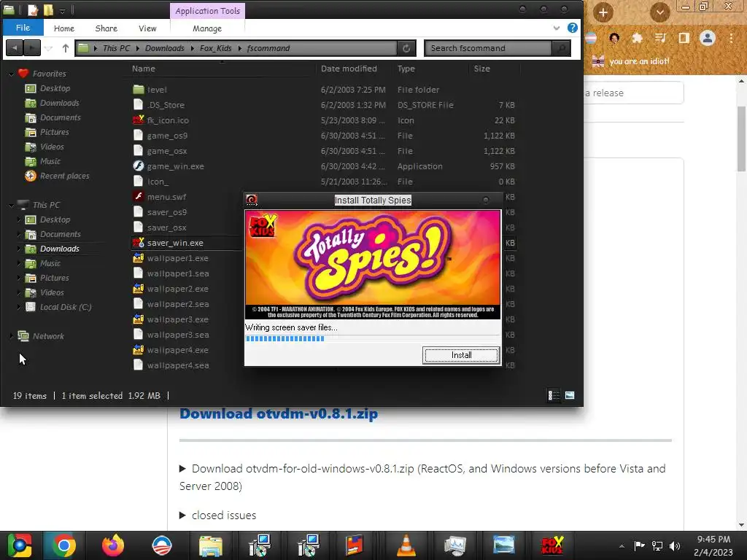Open Explorer help question mark icon

tap(572, 28)
